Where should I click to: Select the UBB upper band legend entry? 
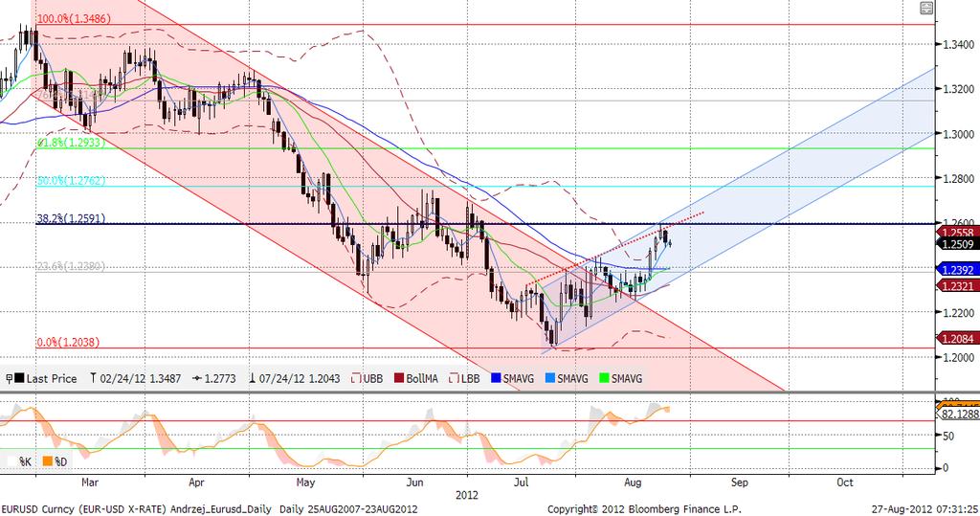pyautogui.click(x=367, y=378)
